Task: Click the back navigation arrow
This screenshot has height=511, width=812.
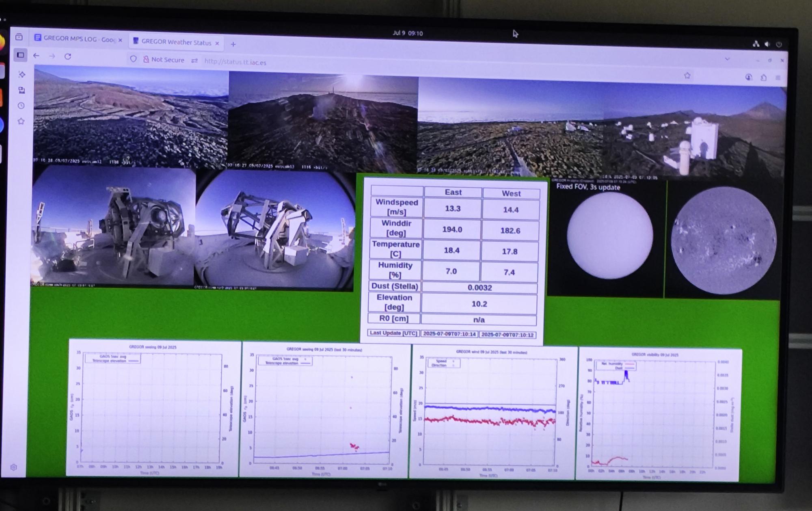Action: 37,56
